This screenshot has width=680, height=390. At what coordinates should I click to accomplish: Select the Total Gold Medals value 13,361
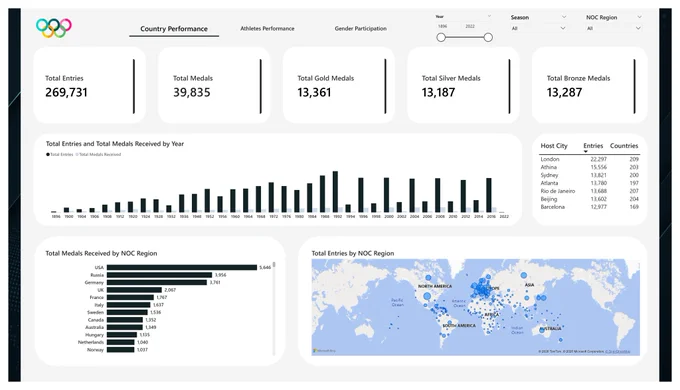(x=314, y=92)
